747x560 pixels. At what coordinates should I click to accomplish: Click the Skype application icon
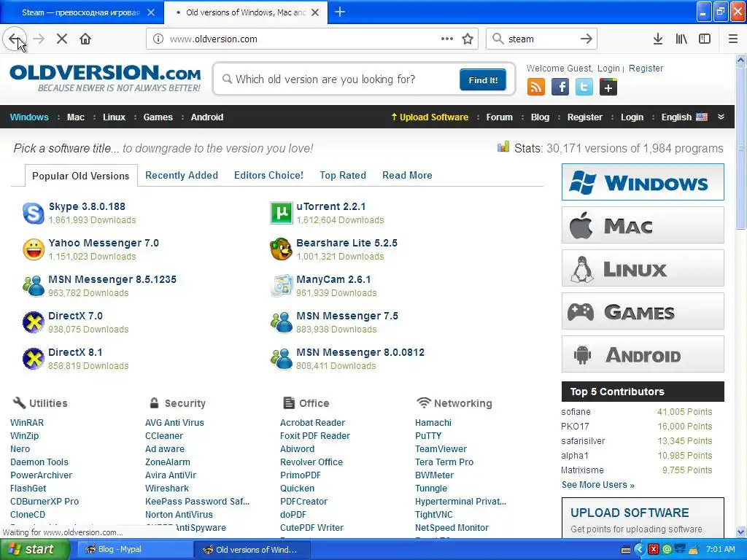(34, 213)
